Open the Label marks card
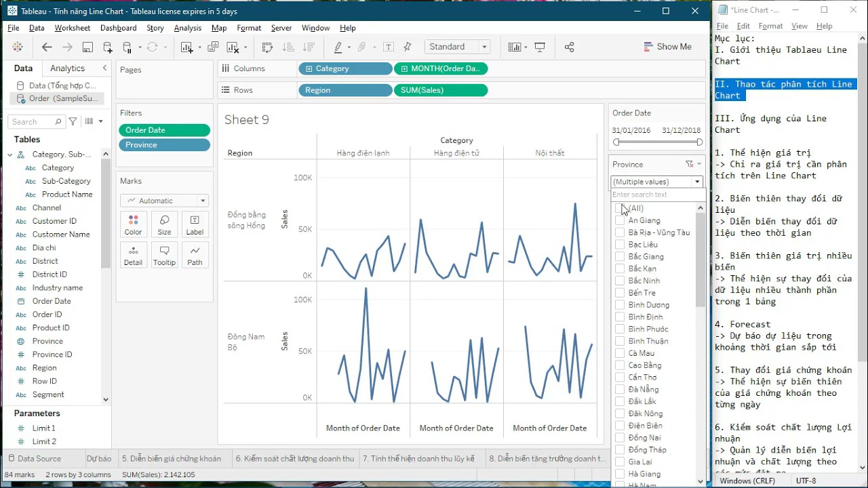 click(x=195, y=225)
